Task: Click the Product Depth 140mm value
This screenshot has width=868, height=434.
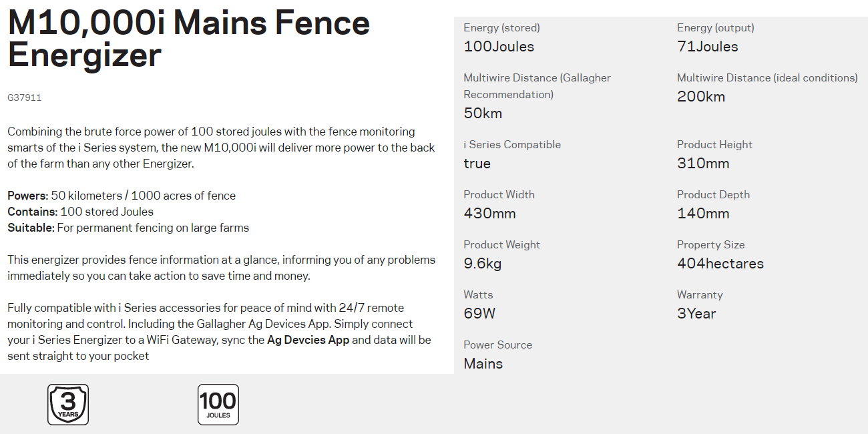Action: click(x=703, y=214)
